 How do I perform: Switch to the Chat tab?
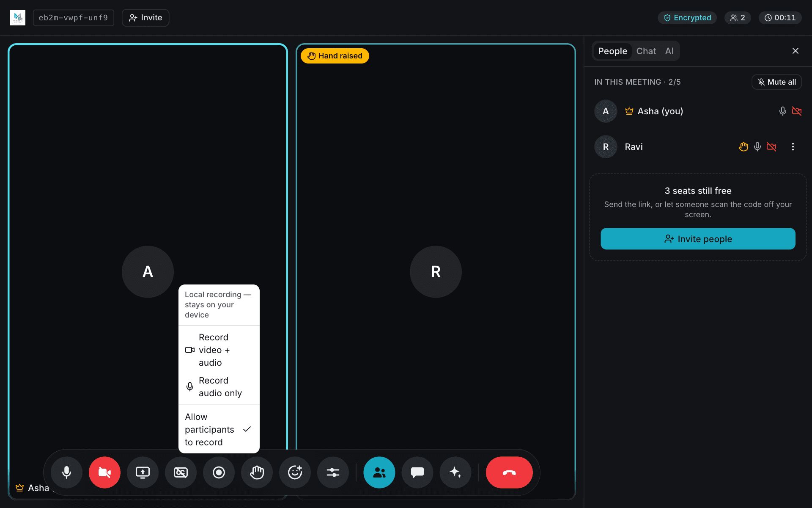(646, 51)
